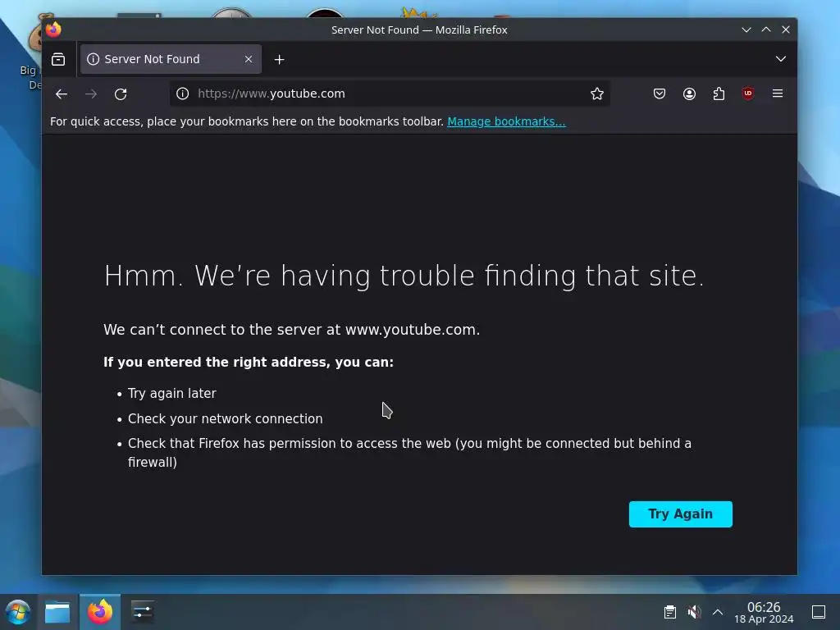Click the show desktop button
Screen dimensions: 840x630
coord(819,612)
